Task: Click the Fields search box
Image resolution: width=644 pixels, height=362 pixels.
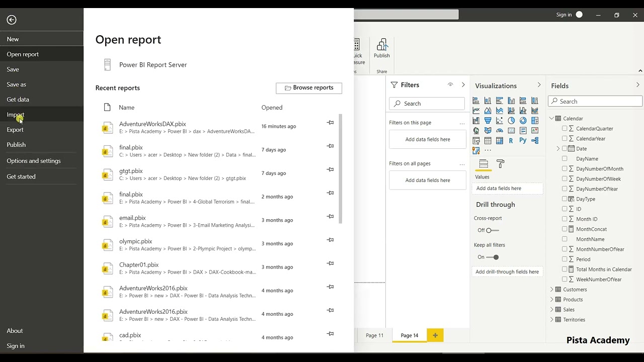Action: [595, 102]
